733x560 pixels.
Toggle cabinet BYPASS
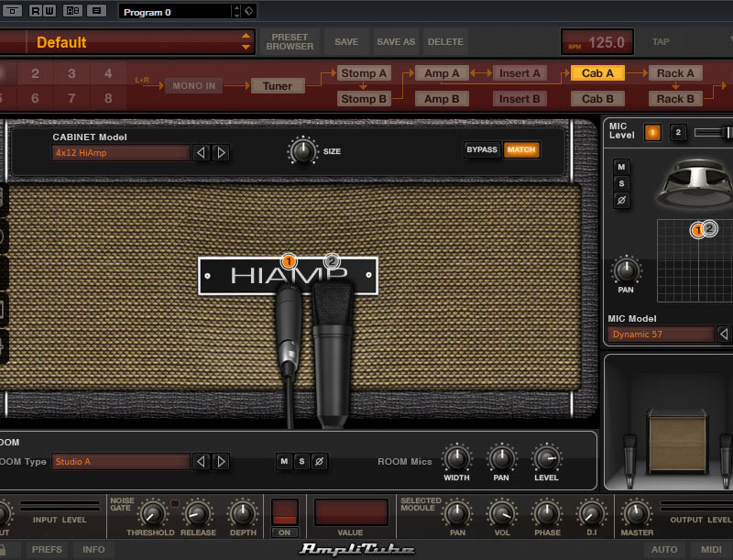click(x=482, y=150)
